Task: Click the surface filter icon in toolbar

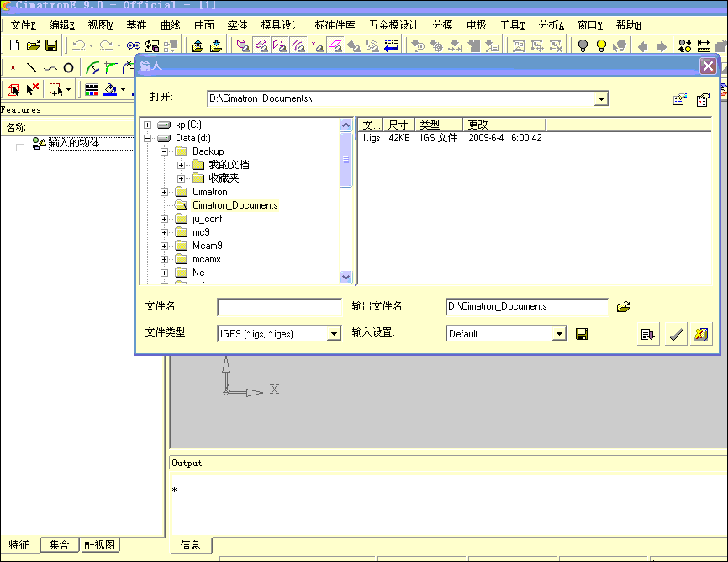Action: 261,45
